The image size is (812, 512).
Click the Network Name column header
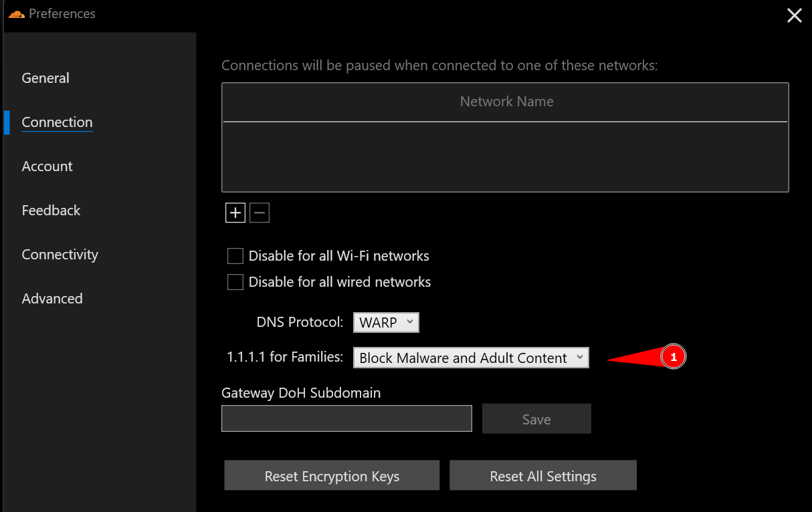[x=506, y=102]
